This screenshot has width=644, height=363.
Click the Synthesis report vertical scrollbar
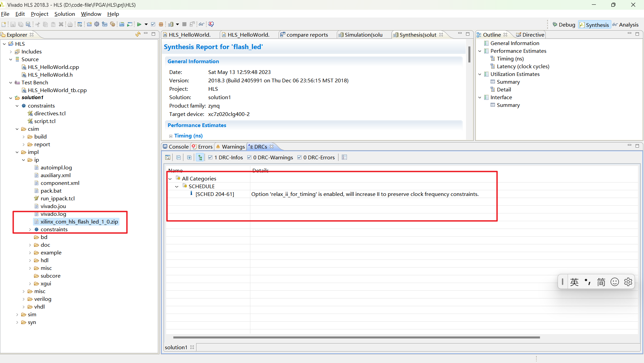469,54
